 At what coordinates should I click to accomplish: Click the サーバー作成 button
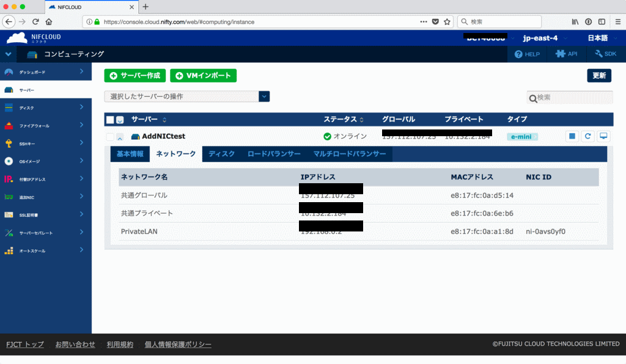coord(135,76)
